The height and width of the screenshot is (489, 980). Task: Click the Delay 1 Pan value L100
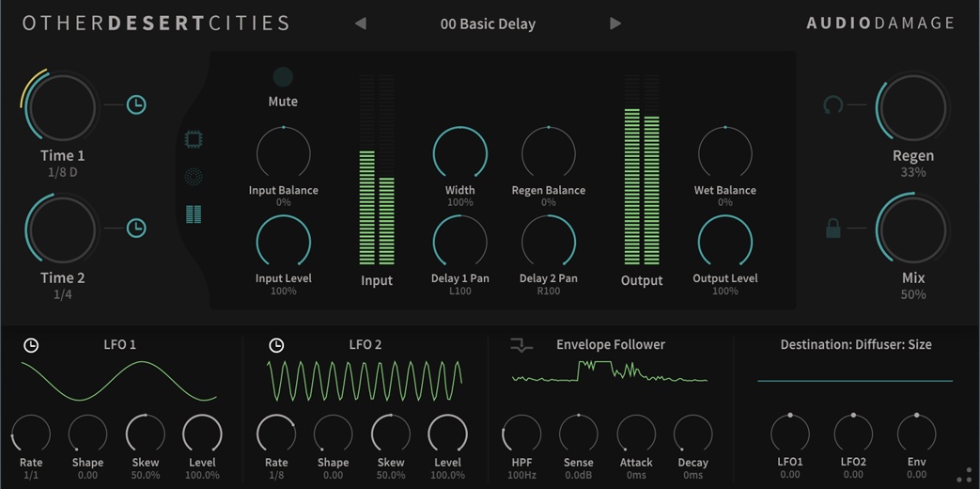click(x=460, y=291)
